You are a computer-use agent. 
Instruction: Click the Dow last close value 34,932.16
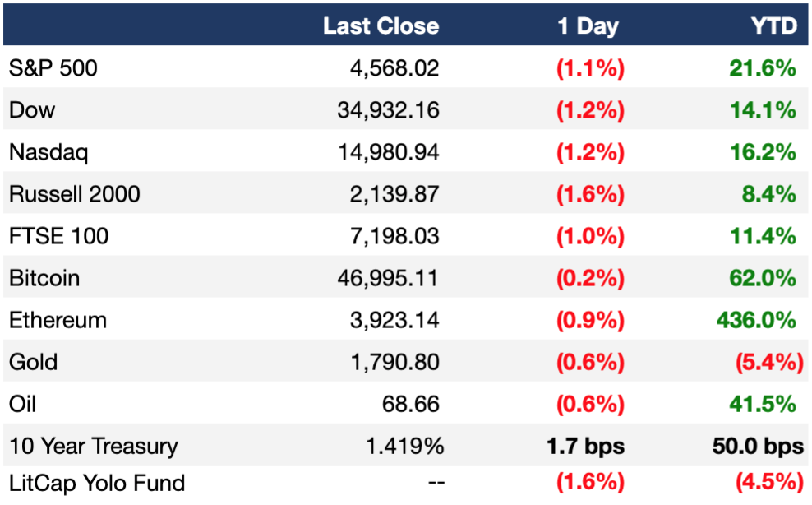point(388,110)
